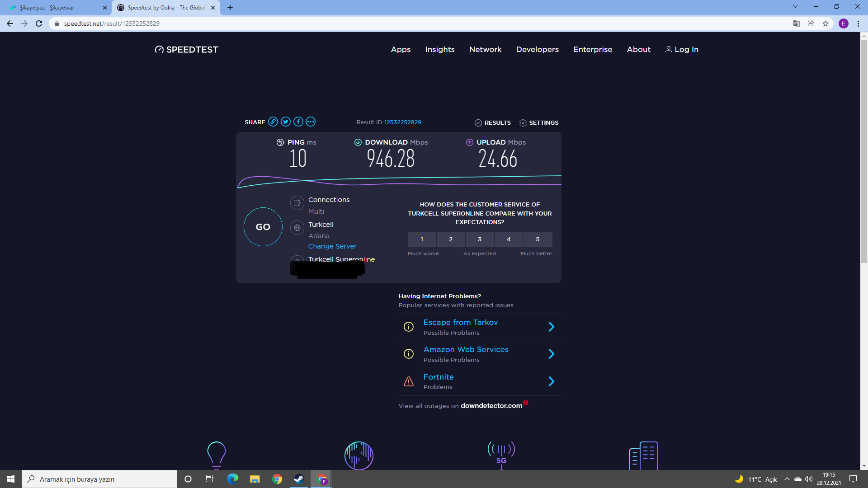Image resolution: width=868 pixels, height=488 pixels.
Task: Click the Speedtest logo
Action: tap(186, 50)
